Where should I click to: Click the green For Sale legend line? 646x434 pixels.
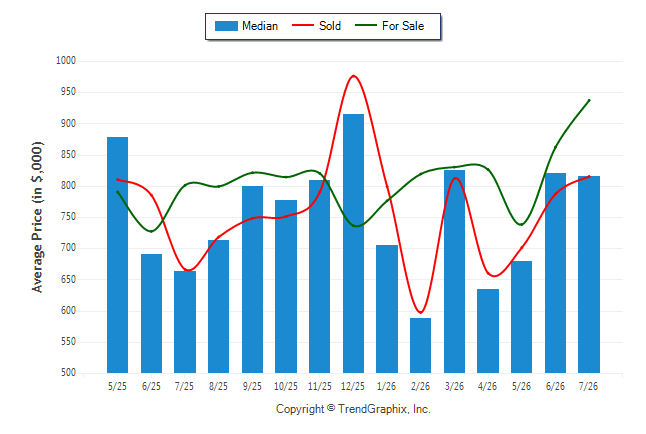click(366, 26)
